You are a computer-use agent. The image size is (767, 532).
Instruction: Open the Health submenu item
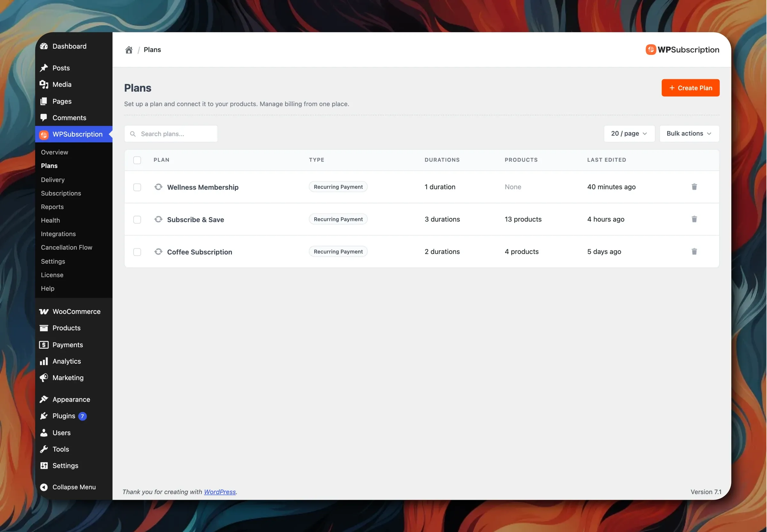(50, 220)
